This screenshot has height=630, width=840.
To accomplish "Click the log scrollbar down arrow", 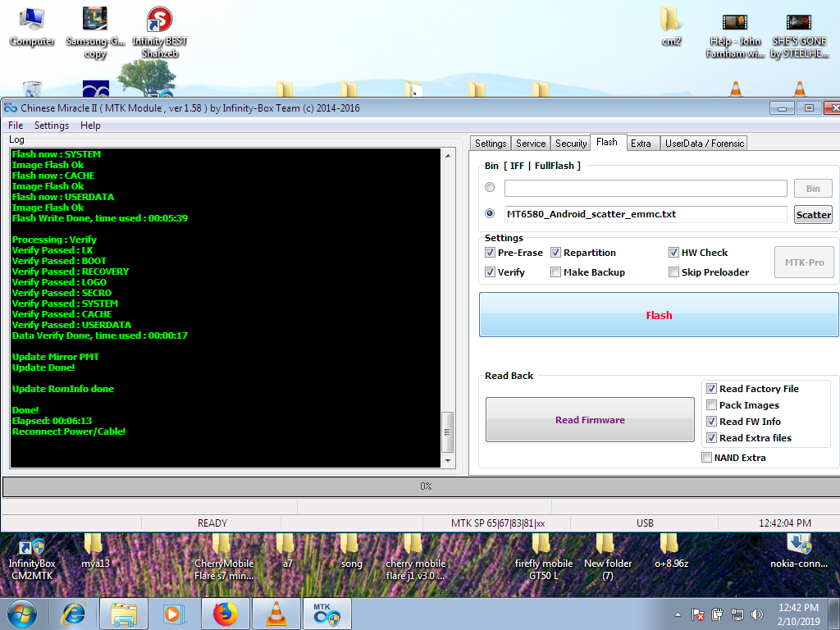I will 448,461.
